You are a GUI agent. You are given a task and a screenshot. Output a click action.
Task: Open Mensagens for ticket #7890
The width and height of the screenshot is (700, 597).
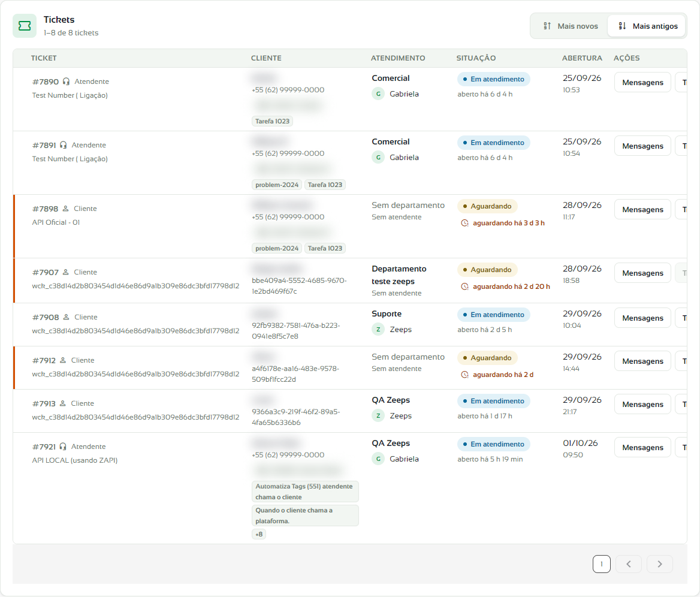[x=642, y=83]
